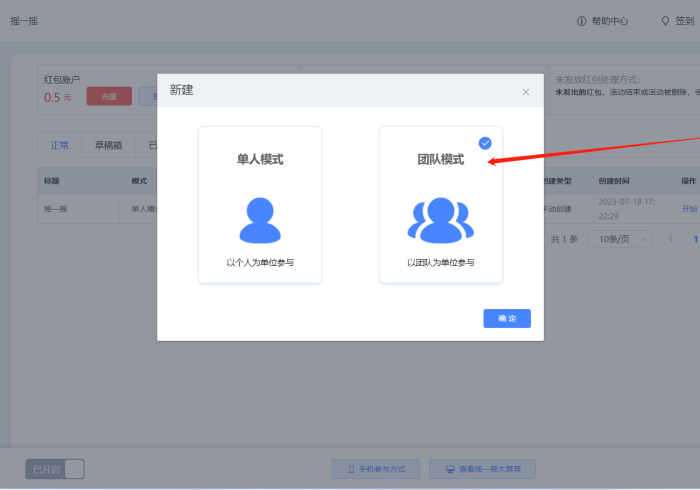The image size is (700, 490).
Task: Go to previous page with left chevron
Action: tap(671, 239)
